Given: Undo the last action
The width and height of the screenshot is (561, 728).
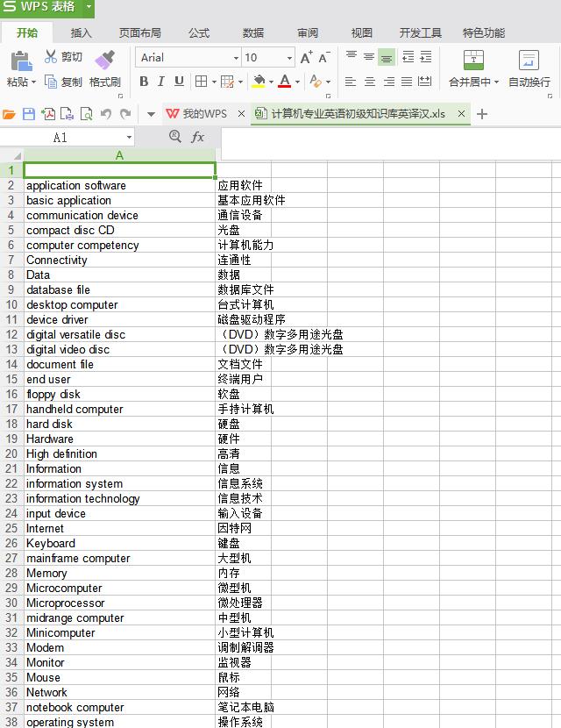Looking at the screenshot, I should point(106,114).
